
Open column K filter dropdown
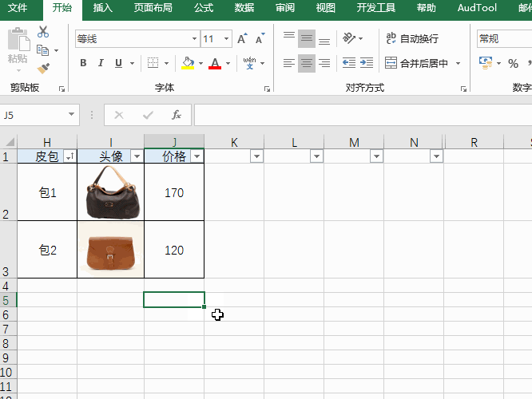(x=257, y=156)
